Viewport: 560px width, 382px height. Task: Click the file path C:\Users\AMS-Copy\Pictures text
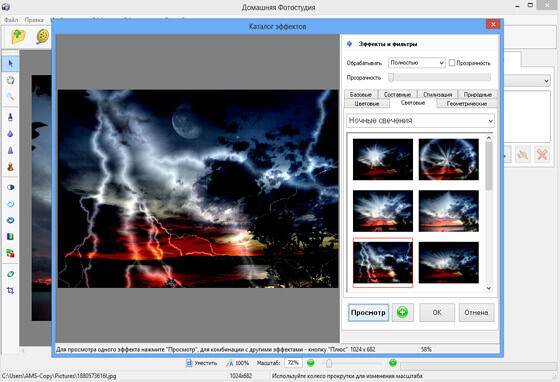(x=59, y=376)
